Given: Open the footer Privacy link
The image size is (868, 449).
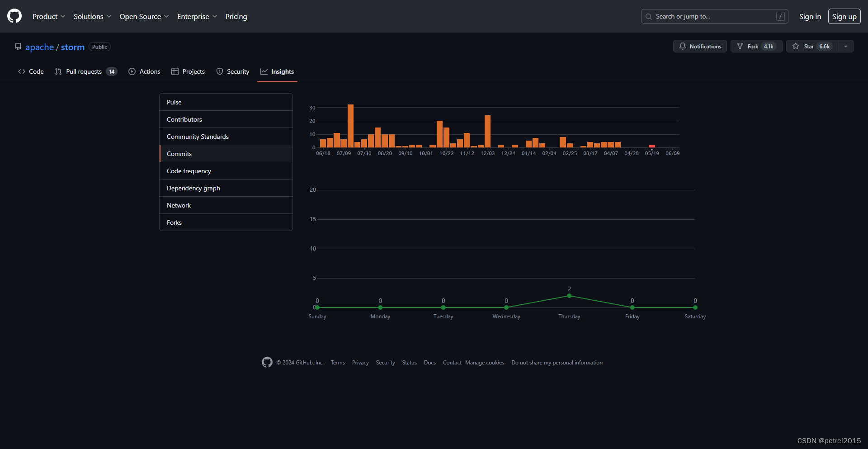Looking at the screenshot, I should point(360,363).
